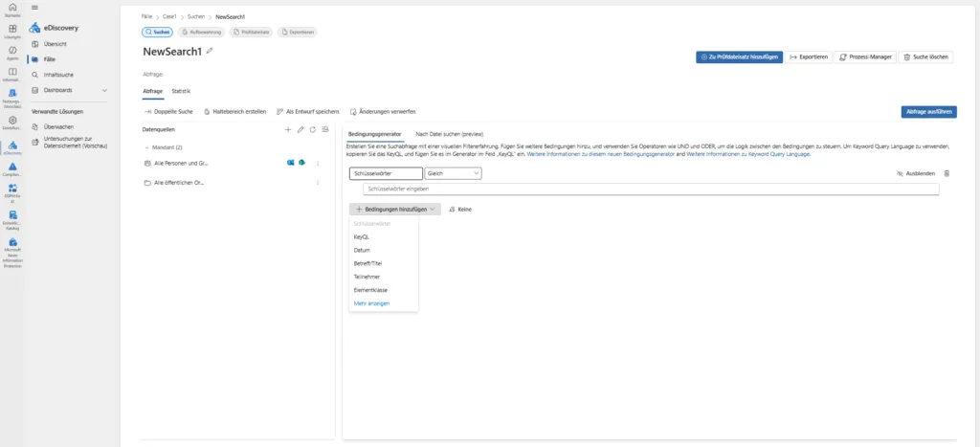The width and height of the screenshot is (980, 447).
Task: Click the refresh icon in Datenquellen
Action: [313, 128]
